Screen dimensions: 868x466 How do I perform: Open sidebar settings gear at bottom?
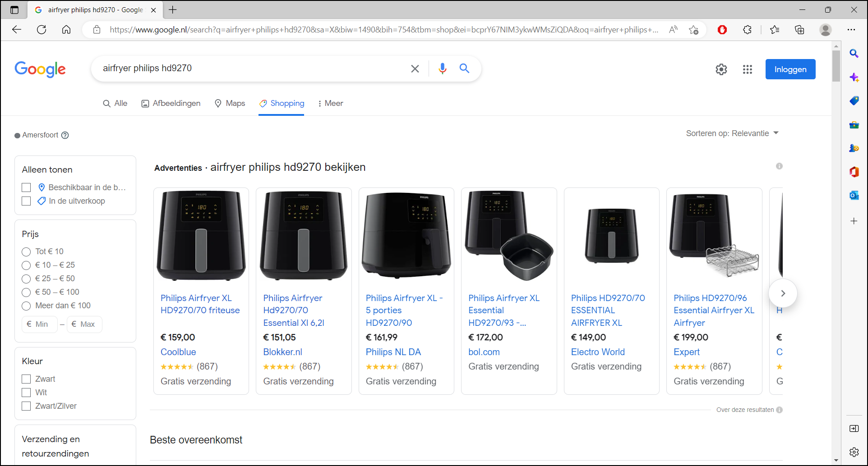point(854,452)
